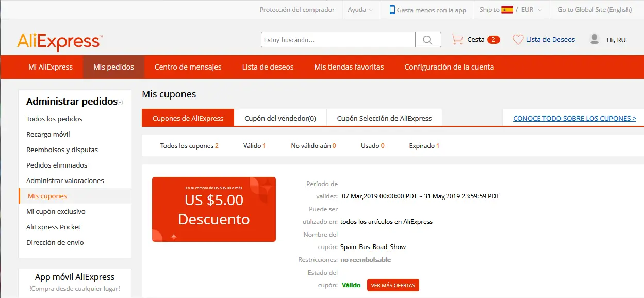Viewport: 644px width, 298px height.
Task: Open Configuración de la cuenta
Action: click(449, 67)
